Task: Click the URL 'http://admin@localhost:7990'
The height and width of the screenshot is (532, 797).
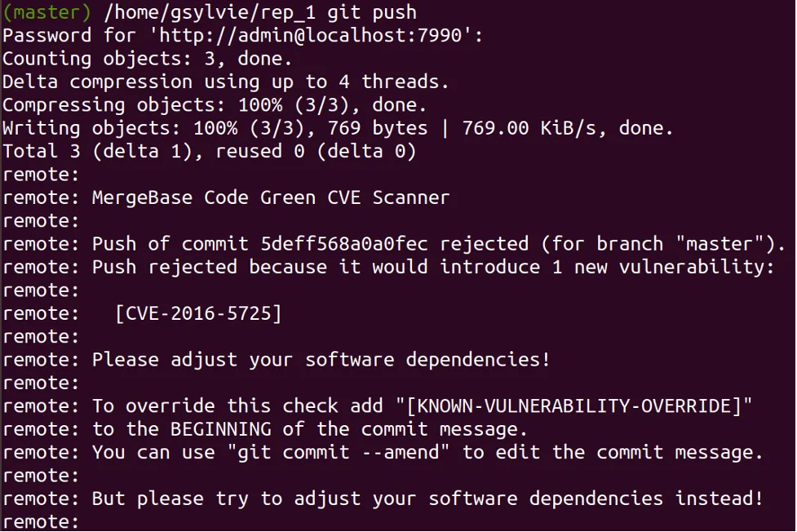Action: point(311,36)
